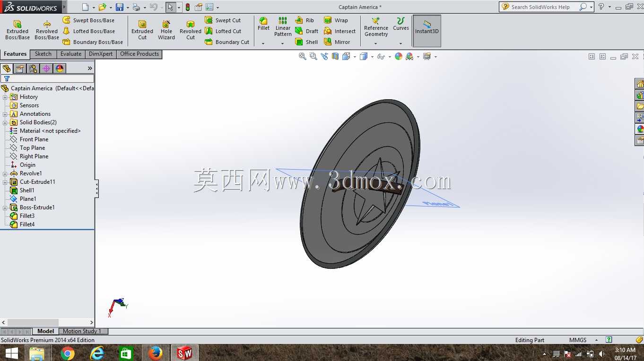Switch to the Features tab

[x=15, y=54]
